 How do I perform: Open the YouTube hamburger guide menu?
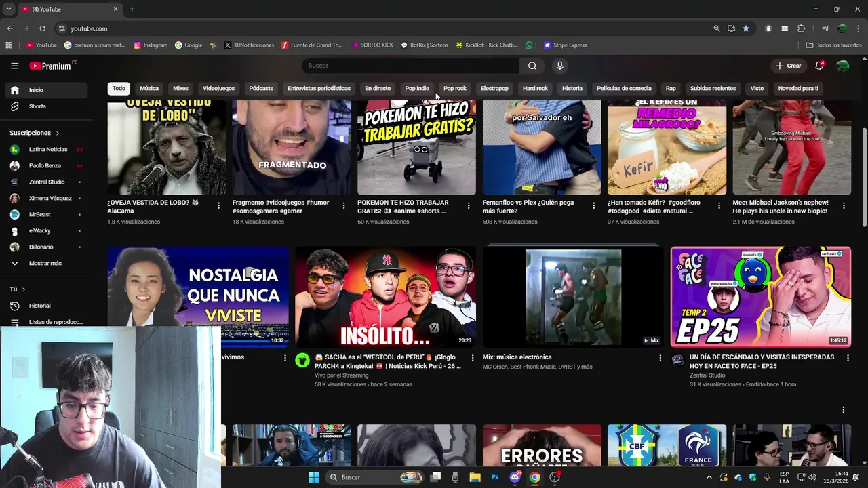(x=14, y=66)
